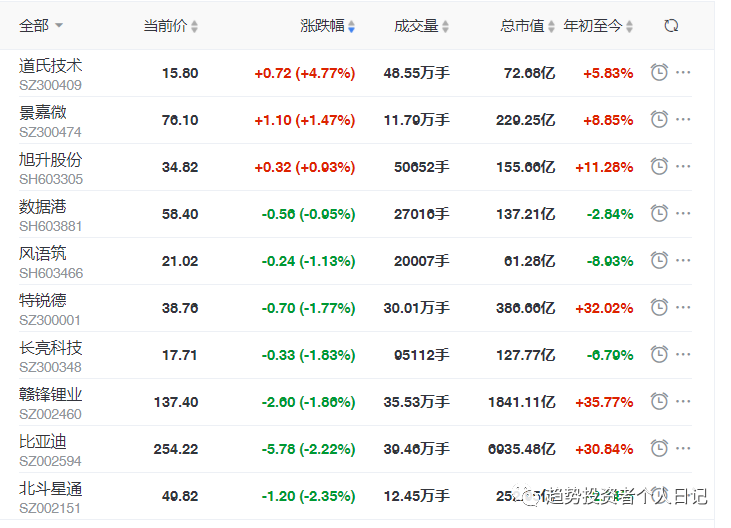Open 北斗星通 stock page

(50, 488)
